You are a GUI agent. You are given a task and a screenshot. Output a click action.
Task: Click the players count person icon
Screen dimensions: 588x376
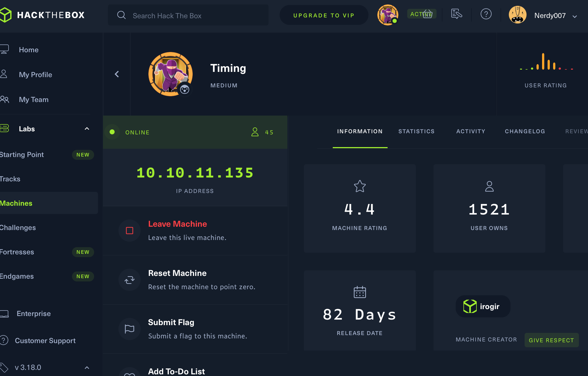[x=255, y=132]
